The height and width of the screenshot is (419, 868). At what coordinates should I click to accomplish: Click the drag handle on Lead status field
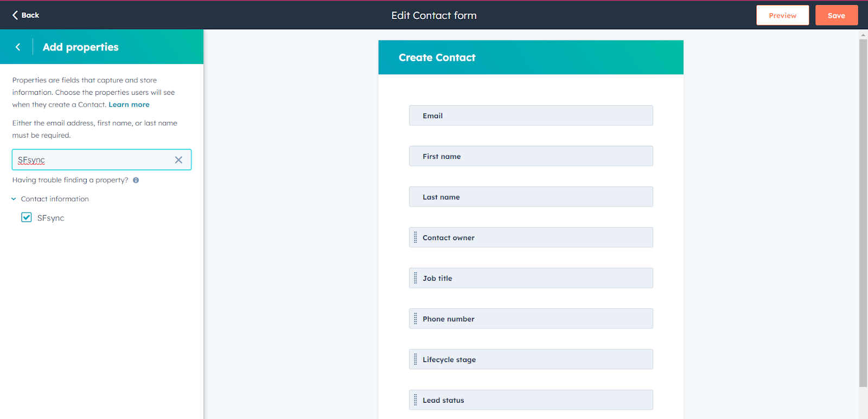pos(415,399)
